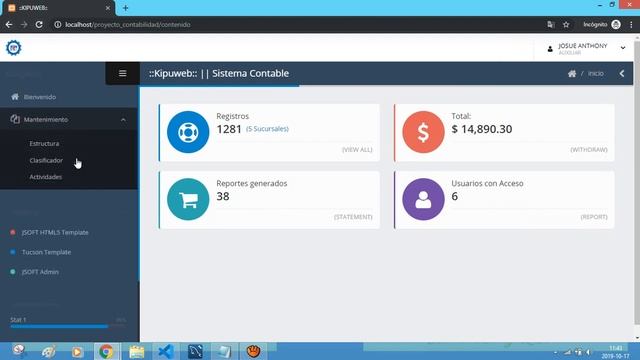Click the Kipuweb gear logo
Screen dimensions: 640x360
[13, 48]
